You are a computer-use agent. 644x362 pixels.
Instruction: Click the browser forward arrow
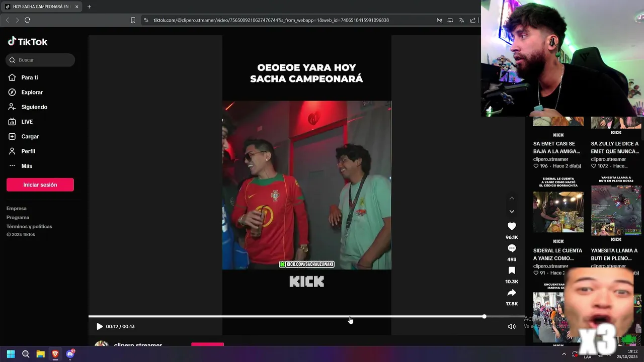click(17, 20)
